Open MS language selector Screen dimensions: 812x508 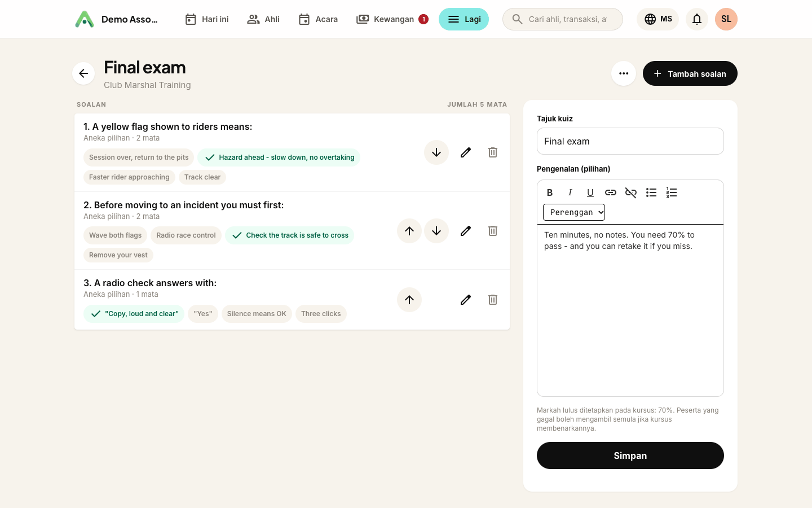tap(658, 19)
